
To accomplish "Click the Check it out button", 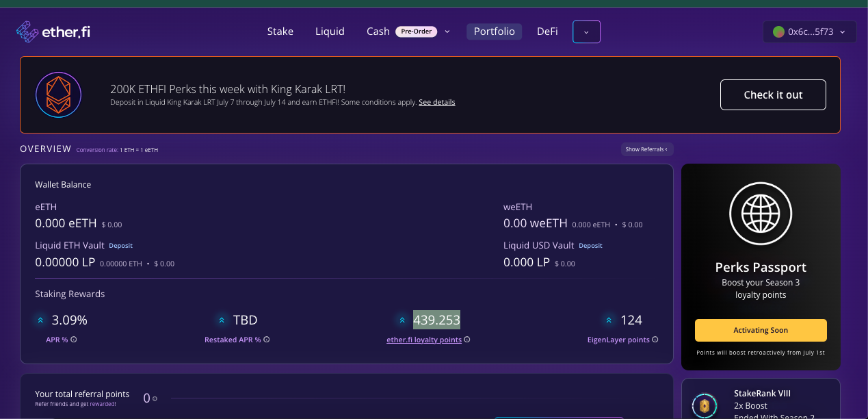I will click(773, 94).
